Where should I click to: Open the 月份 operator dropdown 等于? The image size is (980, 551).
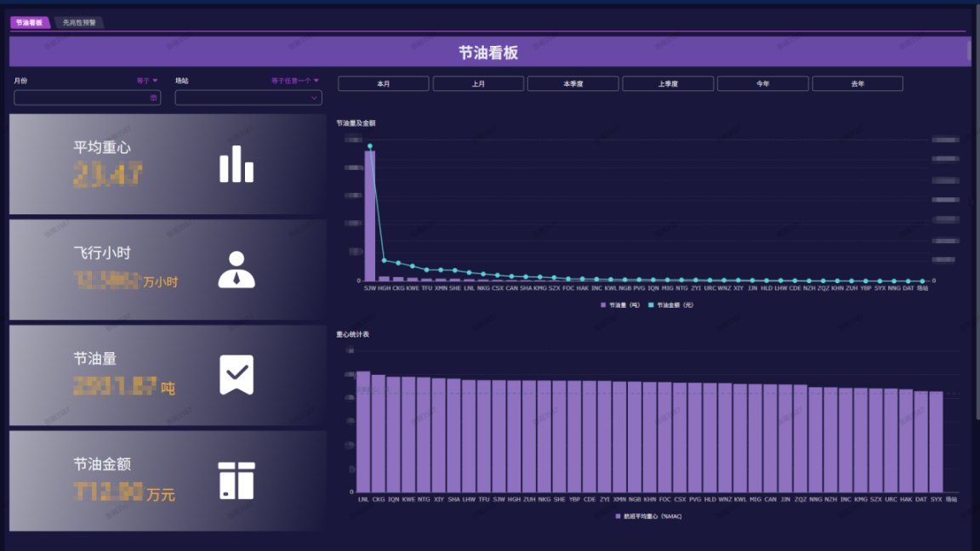147,81
